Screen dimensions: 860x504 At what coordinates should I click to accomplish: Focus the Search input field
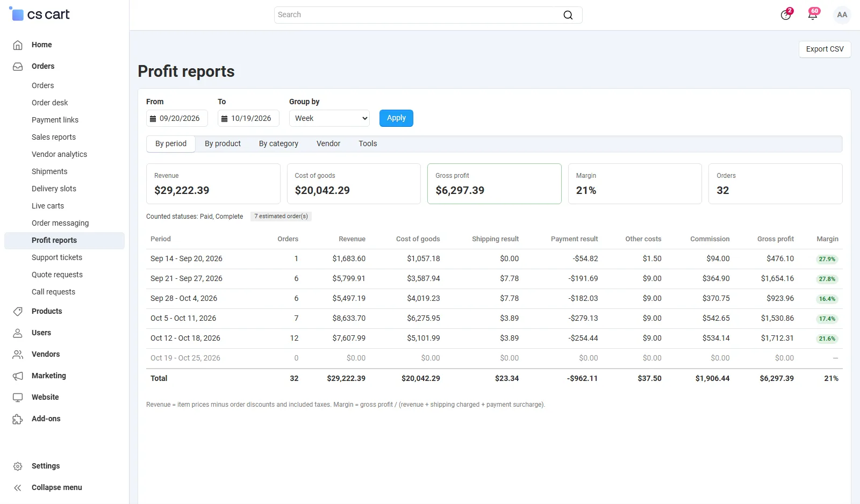(x=428, y=15)
